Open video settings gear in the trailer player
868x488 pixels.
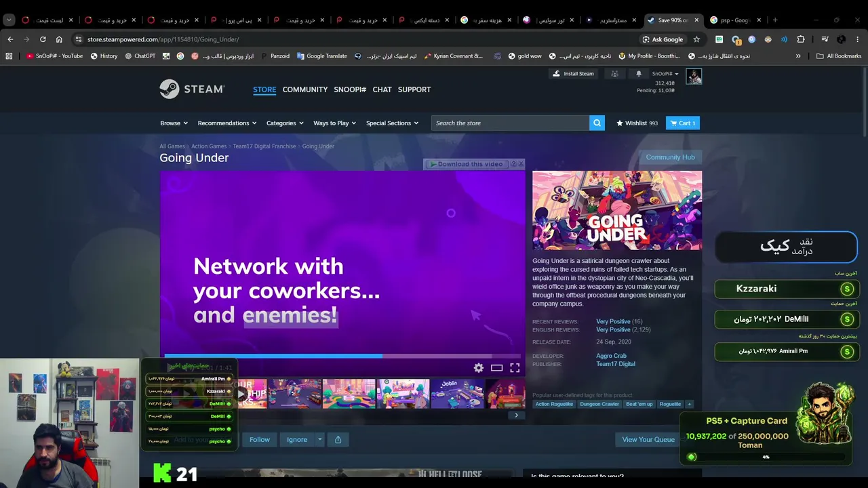[479, 367]
